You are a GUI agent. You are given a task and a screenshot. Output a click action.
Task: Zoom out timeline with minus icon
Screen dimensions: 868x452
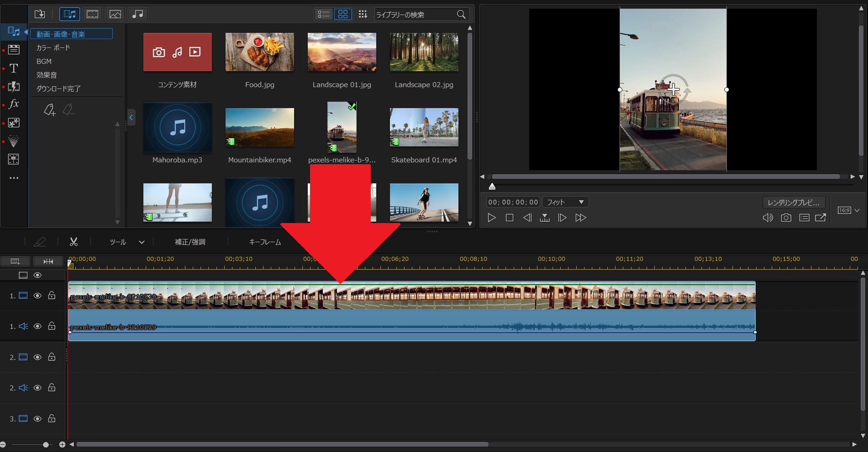pyautogui.click(x=3, y=444)
